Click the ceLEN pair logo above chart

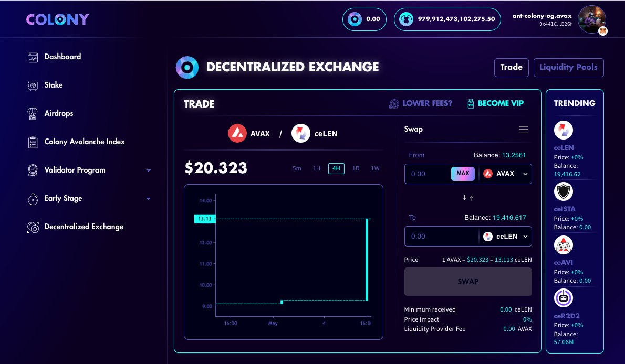(301, 133)
